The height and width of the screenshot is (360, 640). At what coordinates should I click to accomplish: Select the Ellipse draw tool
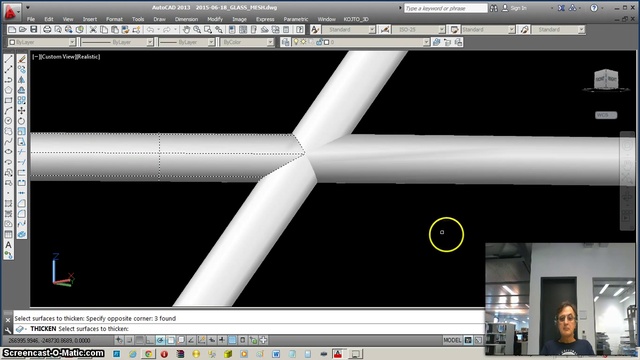(x=8, y=151)
